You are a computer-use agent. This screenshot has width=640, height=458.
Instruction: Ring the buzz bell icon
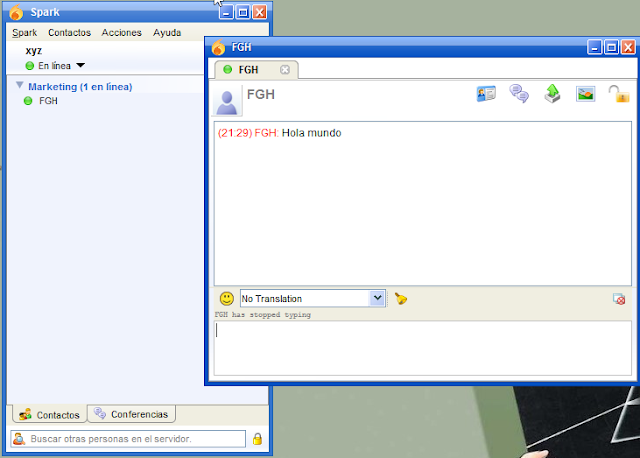[400, 299]
